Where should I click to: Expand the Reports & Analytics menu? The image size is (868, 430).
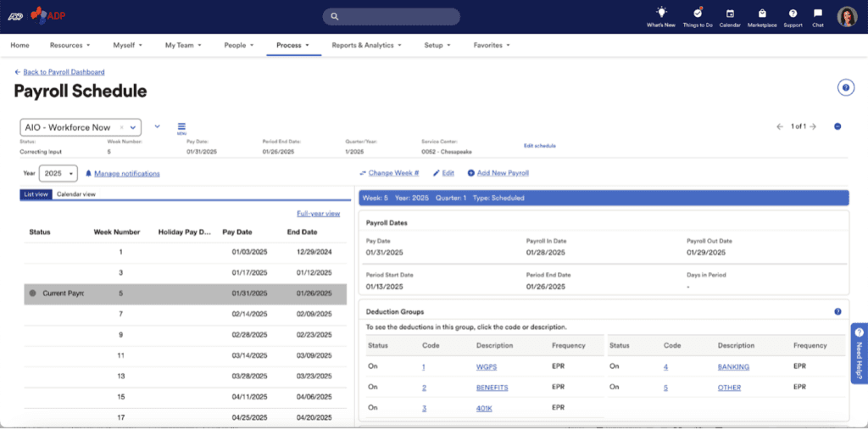(366, 45)
